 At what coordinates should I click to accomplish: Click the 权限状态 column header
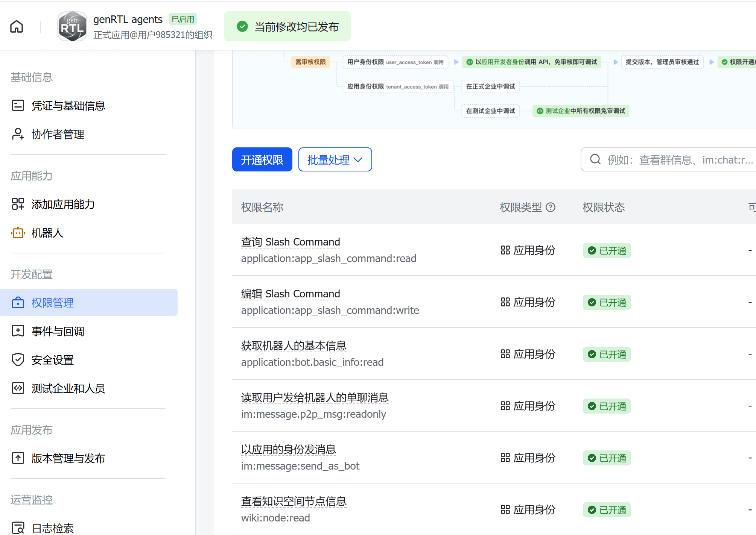point(604,207)
